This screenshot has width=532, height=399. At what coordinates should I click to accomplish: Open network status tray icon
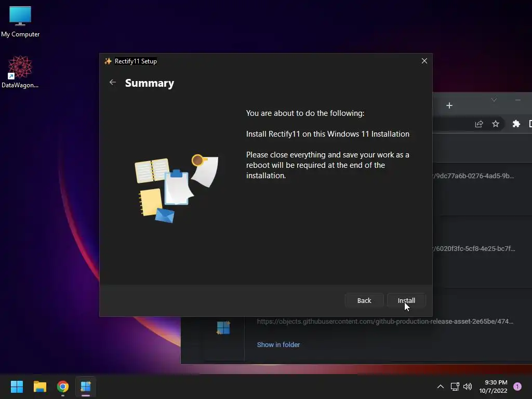pos(455,387)
